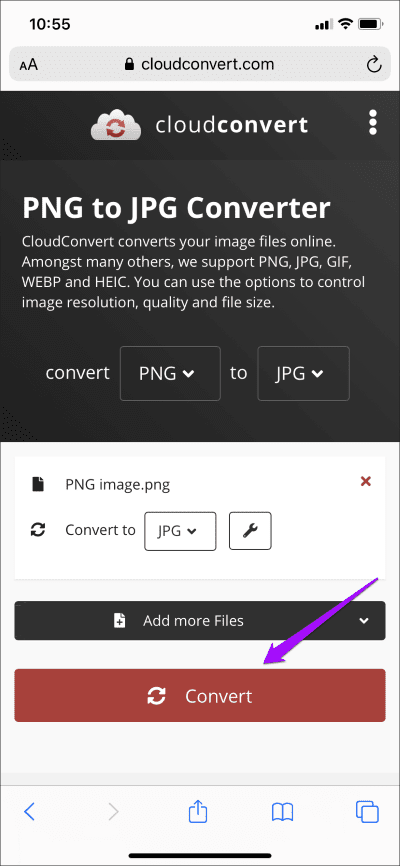Screen dimensions: 400x866
Task: Click the Add more Files button
Action: (200, 621)
